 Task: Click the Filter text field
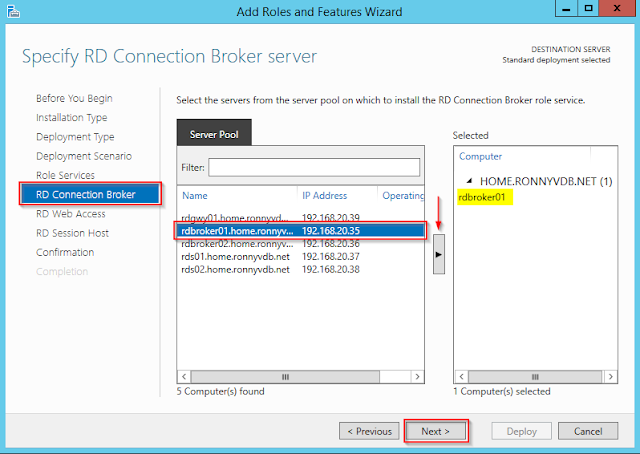314,167
